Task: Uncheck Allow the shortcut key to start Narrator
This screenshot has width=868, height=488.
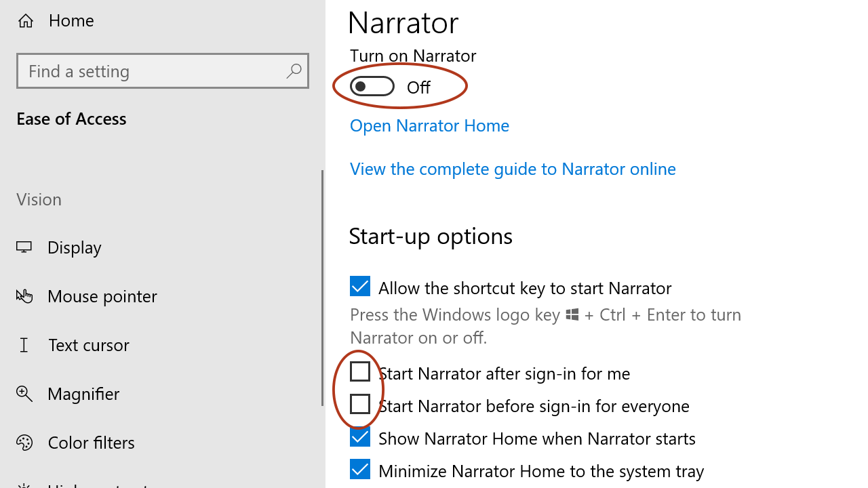Action: [x=360, y=286]
